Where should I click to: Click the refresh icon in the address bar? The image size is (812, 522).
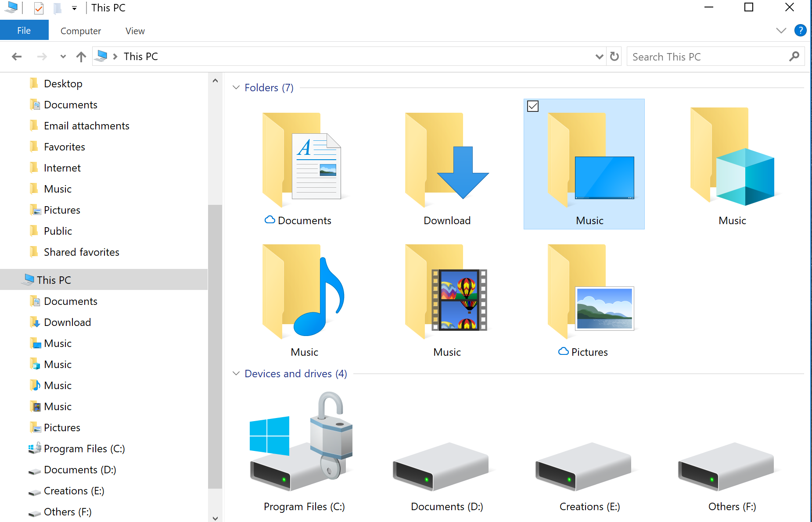pyautogui.click(x=614, y=56)
